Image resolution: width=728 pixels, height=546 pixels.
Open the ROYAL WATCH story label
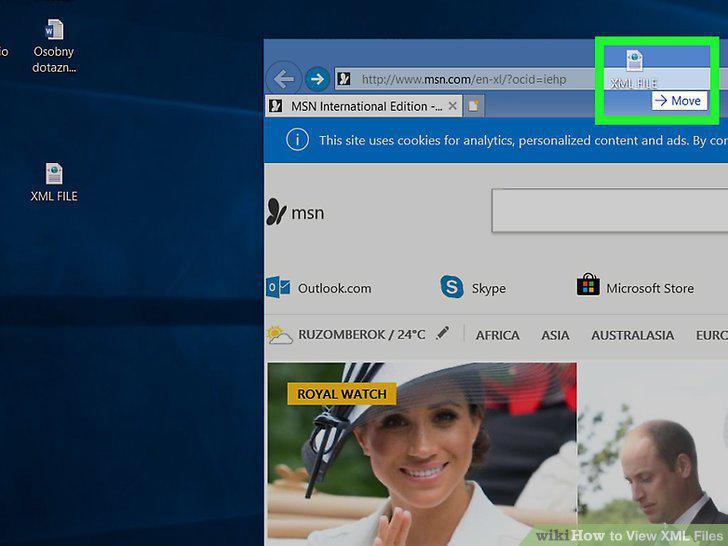[x=342, y=394]
